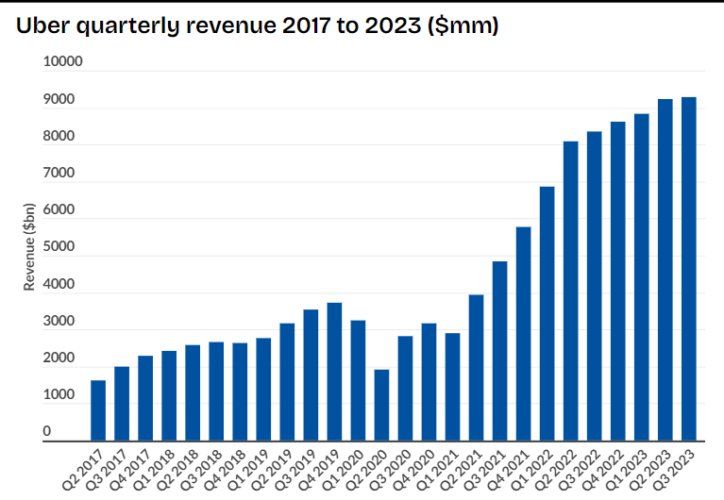
Task: Select the Q4 2021 revenue bar
Action: pos(523,334)
